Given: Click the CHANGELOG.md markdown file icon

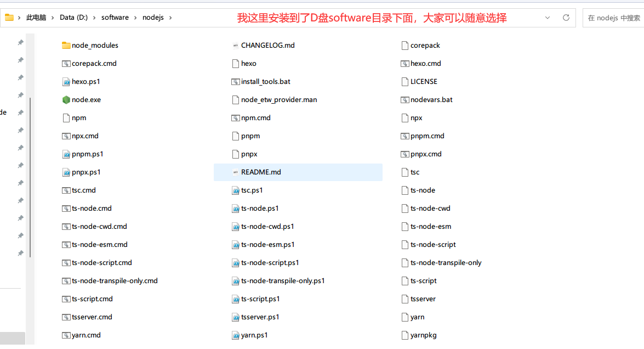Looking at the screenshot, I should pyautogui.click(x=236, y=46).
